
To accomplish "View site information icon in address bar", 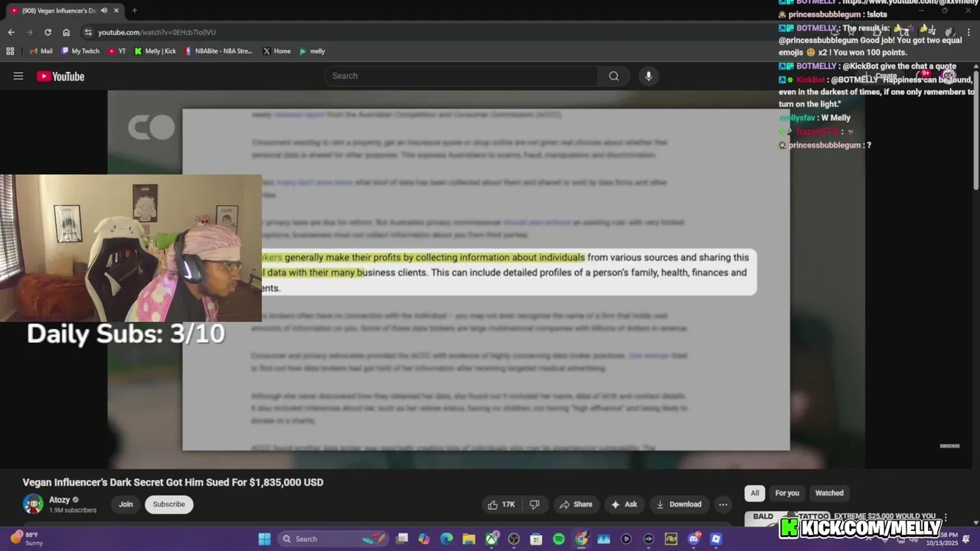I will [x=88, y=32].
